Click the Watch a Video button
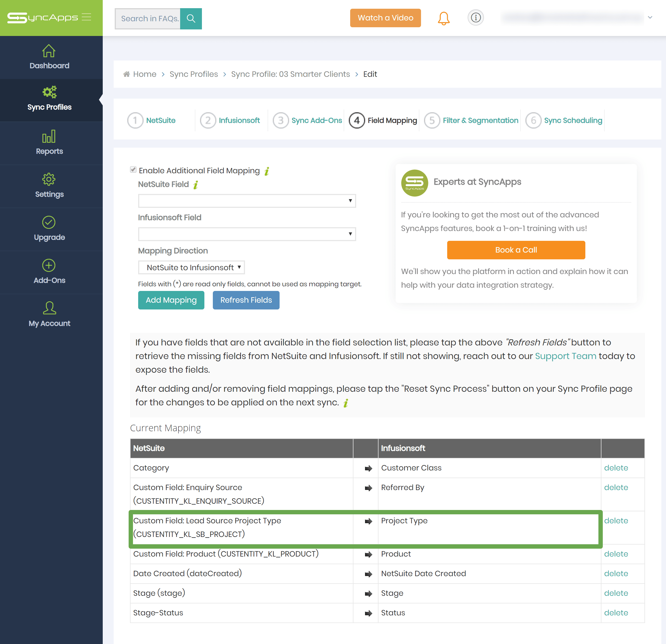The height and width of the screenshot is (644, 666). [x=385, y=18]
